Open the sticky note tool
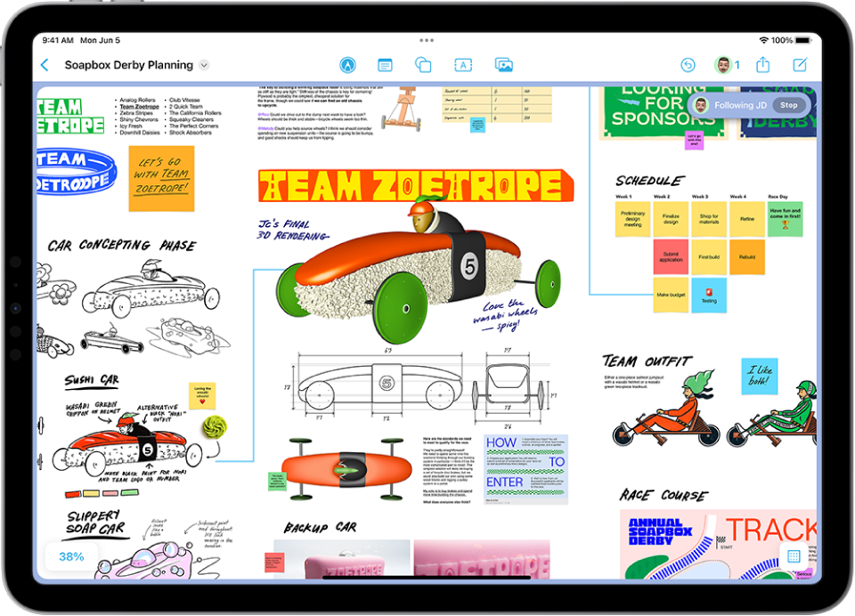This screenshot has width=855, height=616. tap(385, 64)
